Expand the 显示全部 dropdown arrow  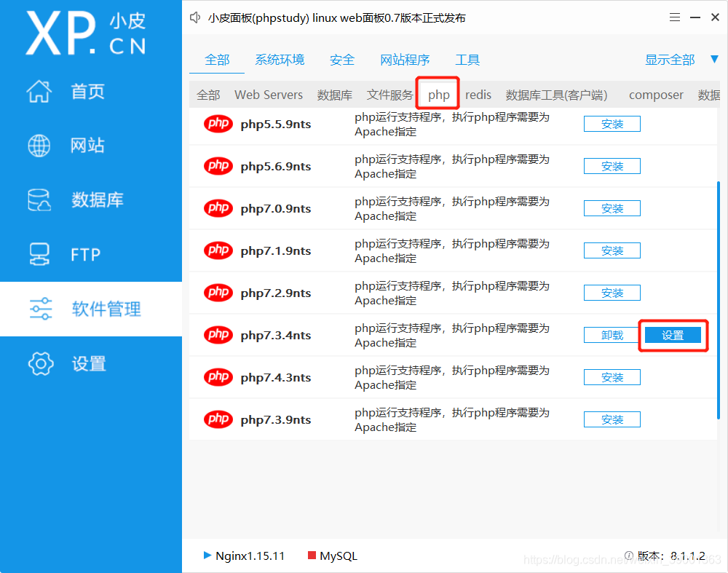715,59
